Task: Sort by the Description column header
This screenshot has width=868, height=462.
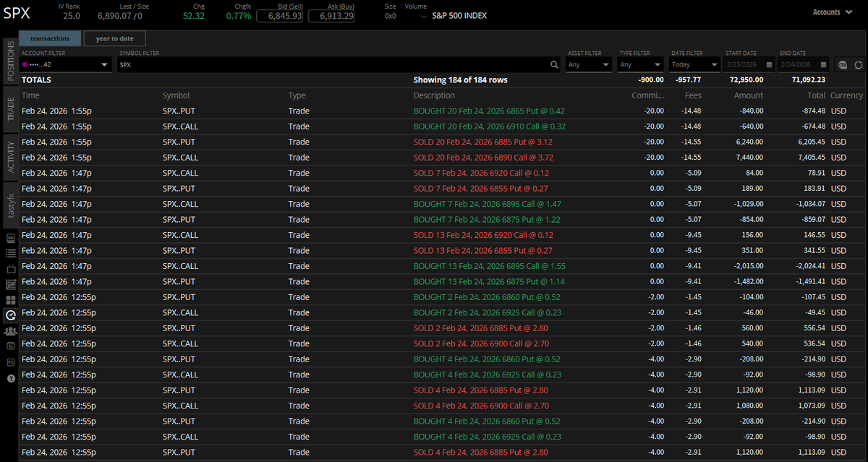Action: point(435,95)
